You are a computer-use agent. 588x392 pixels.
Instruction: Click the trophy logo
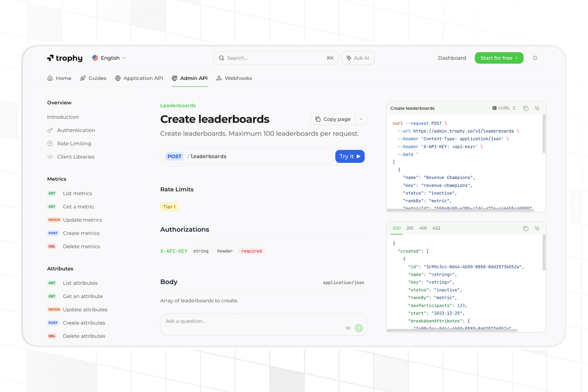[65, 58]
